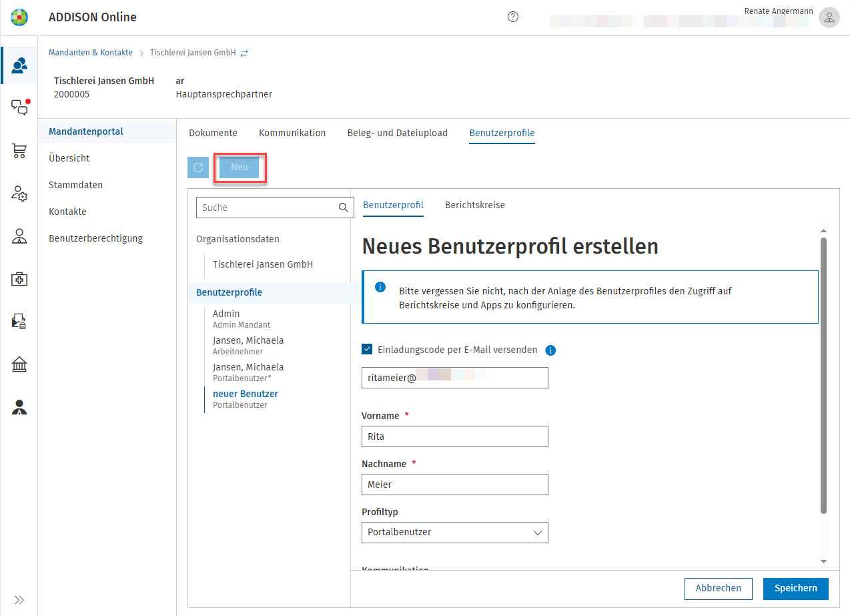Open the locked document sidebar icon
850x616 pixels.
pos(19,322)
